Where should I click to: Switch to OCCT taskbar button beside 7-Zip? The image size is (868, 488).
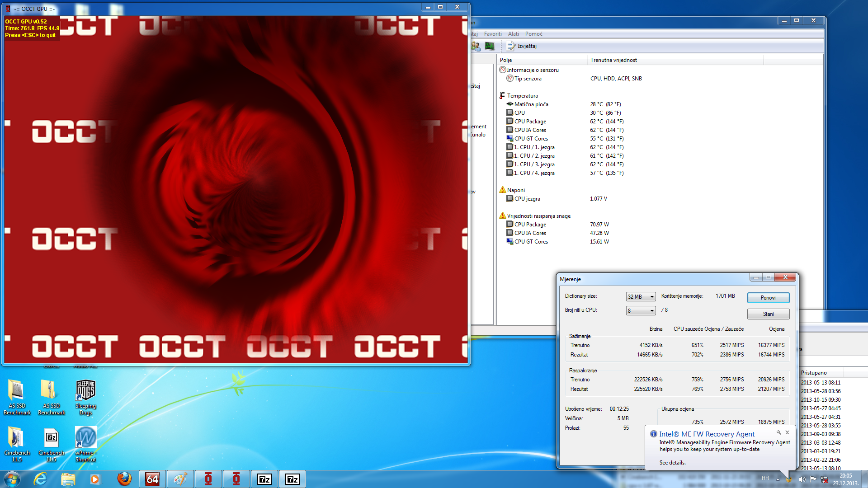coord(236,479)
